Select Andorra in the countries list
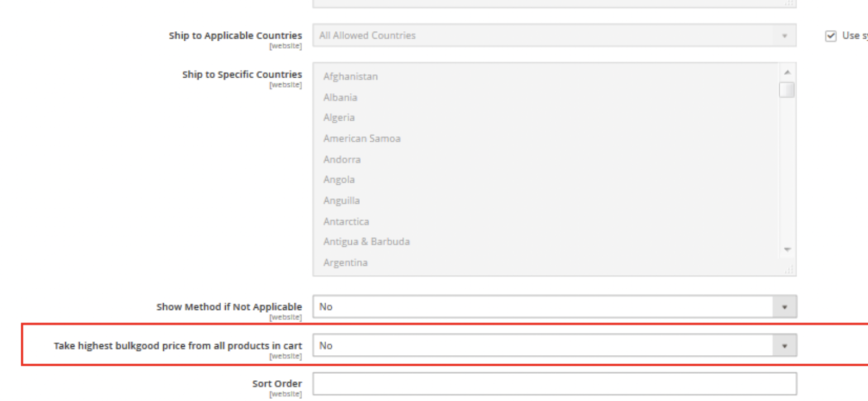The image size is (868, 401). (x=342, y=160)
